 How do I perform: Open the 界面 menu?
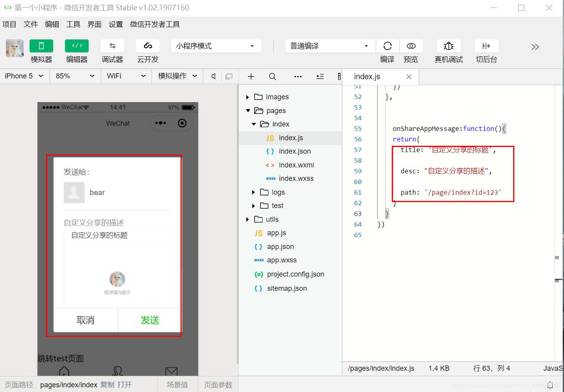(95, 24)
